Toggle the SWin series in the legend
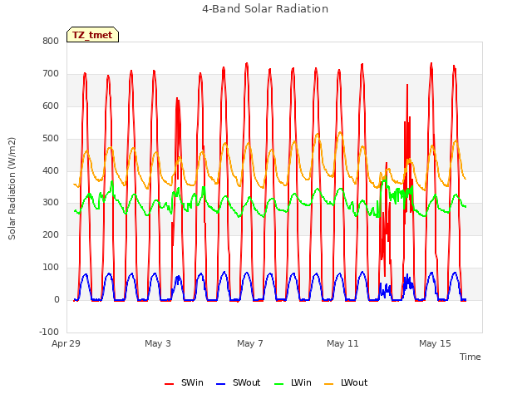 click(184, 382)
